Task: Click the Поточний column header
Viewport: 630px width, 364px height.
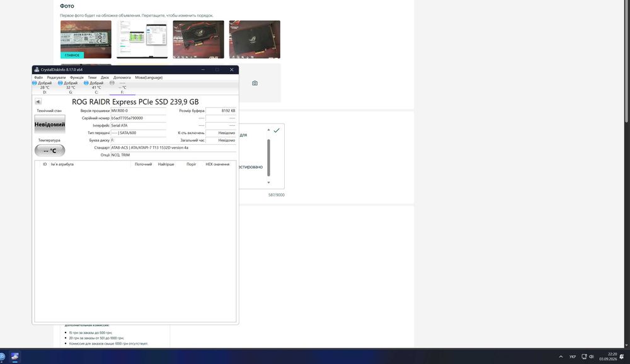Action: pos(143,164)
